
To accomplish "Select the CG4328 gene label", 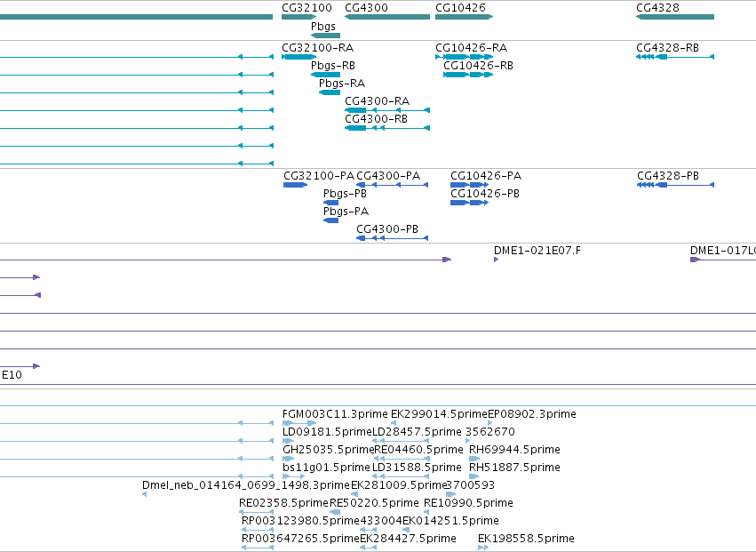I will click(657, 8).
